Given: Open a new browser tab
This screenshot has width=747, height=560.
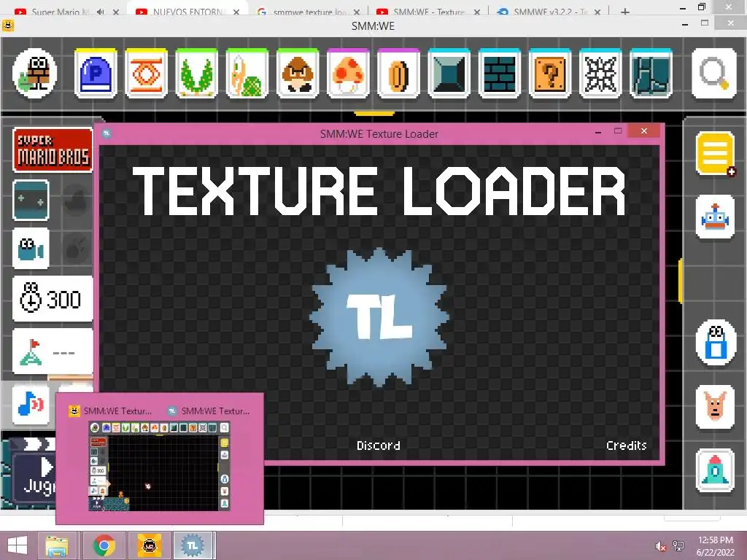Looking at the screenshot, I should pyautogui.click(x=625, y=12).
